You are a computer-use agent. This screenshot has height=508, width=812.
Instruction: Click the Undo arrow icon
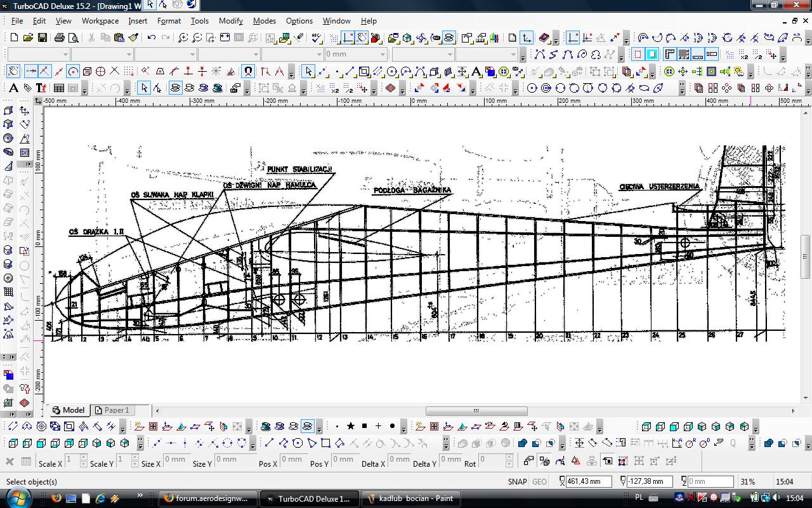[152, 38]
